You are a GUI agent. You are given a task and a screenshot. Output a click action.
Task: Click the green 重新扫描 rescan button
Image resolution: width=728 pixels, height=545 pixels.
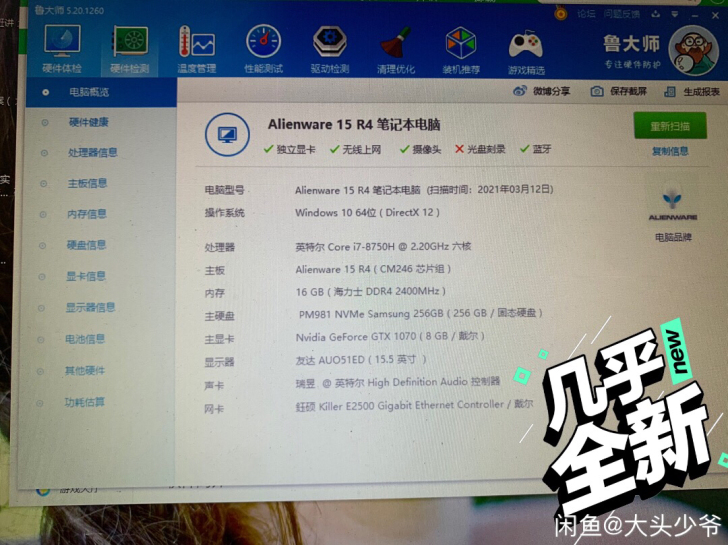click(670, 125)
